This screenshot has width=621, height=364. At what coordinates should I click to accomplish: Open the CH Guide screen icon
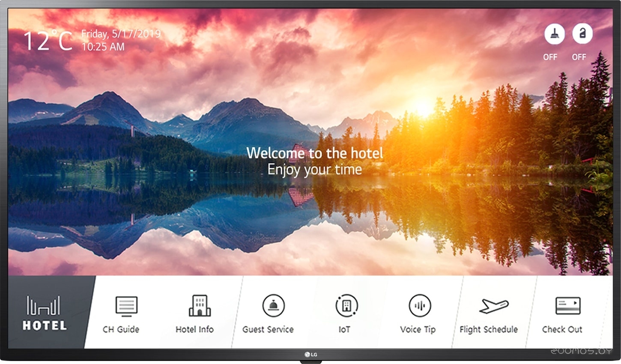(x=126, y=305)
